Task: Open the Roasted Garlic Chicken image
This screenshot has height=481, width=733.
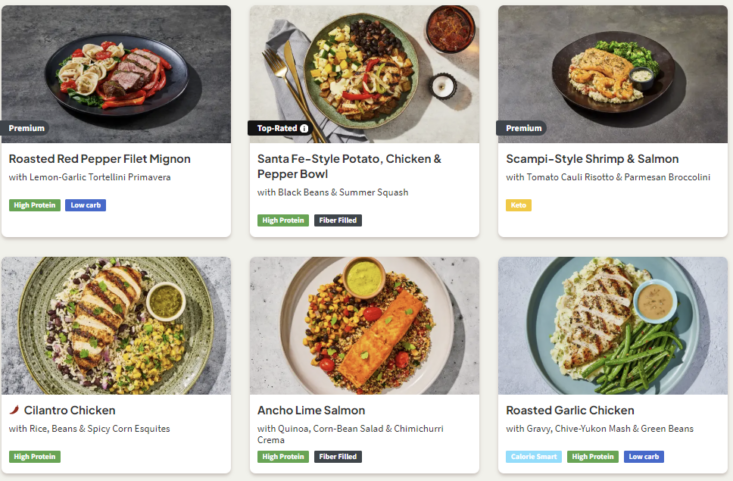Action: pyautogui.click(x=612, y=325)
